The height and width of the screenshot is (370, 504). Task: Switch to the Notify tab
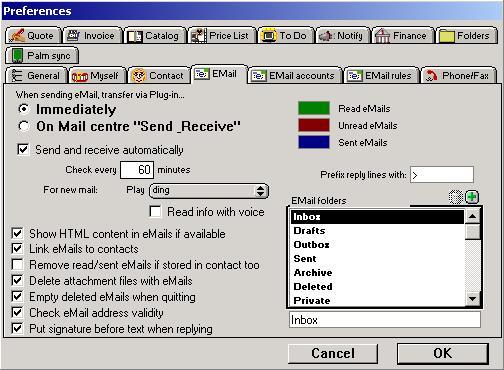(x=343, y=36)
